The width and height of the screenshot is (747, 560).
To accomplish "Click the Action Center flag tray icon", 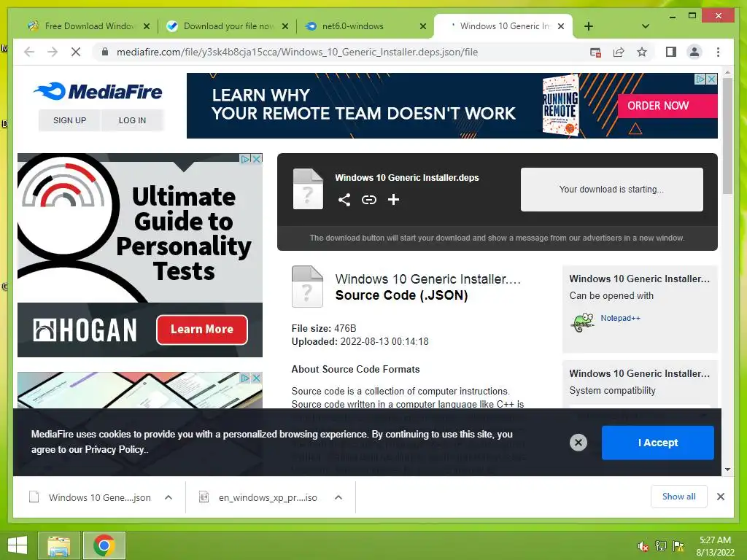I will (x=678, y=546).
